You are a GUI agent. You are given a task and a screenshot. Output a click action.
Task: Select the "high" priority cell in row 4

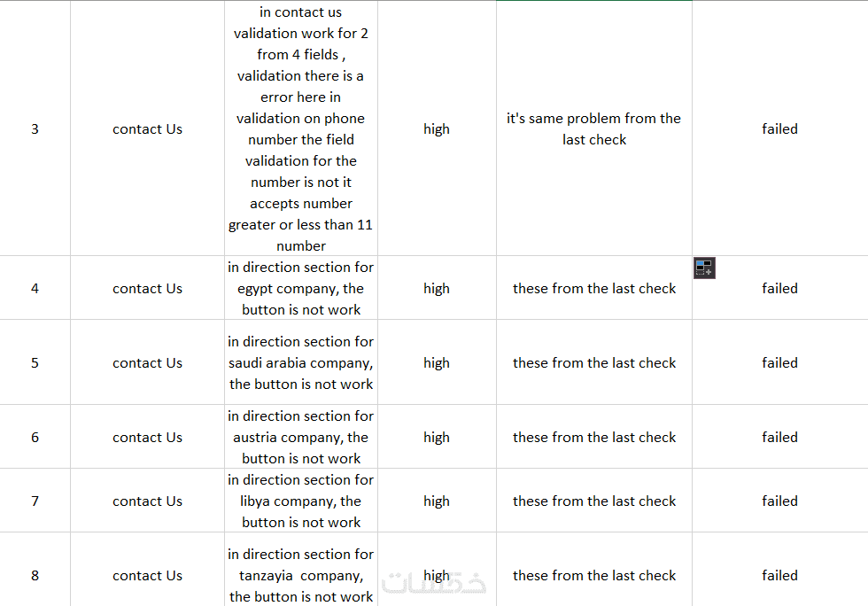tap(437, 289)
